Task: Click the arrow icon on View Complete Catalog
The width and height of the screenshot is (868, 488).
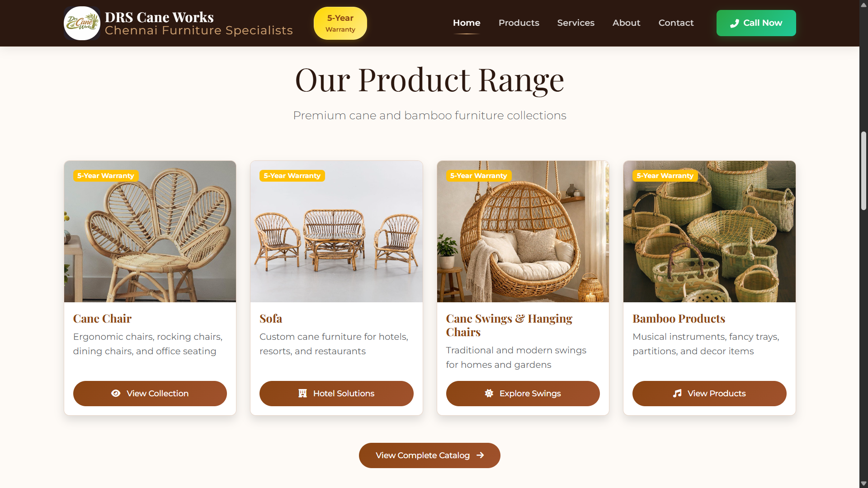Action: 480,455
